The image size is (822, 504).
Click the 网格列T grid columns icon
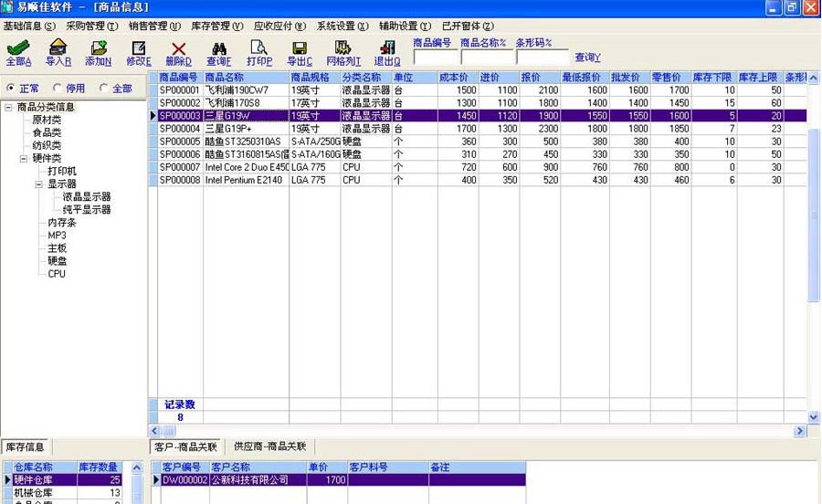click(342, 47)
